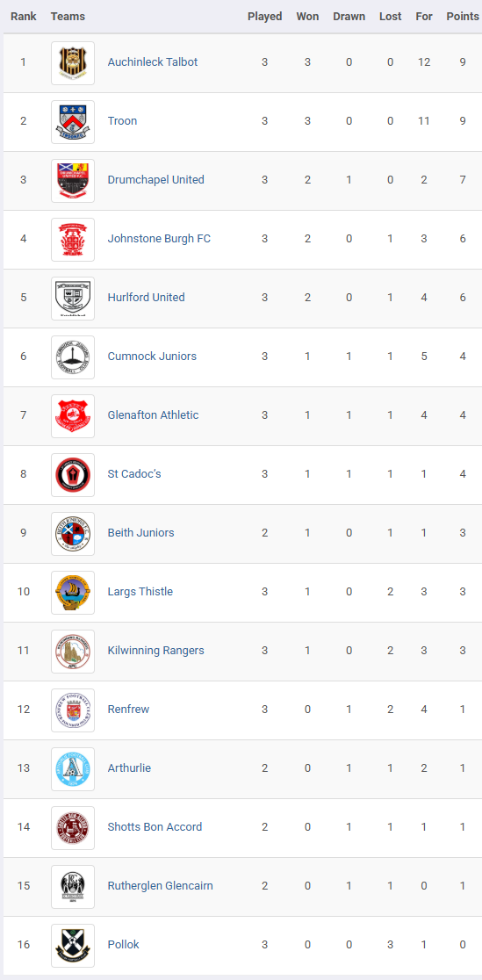Select the Largs Thistle viking ship badge
This screenshot has width=482, height=980.
(73, 593)
